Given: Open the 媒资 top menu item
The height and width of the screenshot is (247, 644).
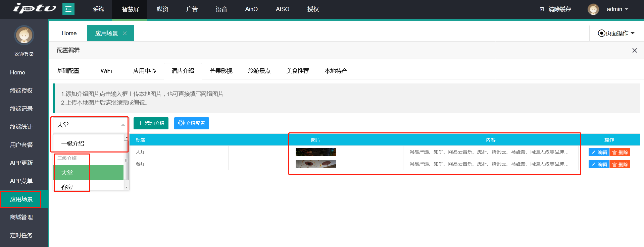Looking at the screenshot, I should 162,9.
